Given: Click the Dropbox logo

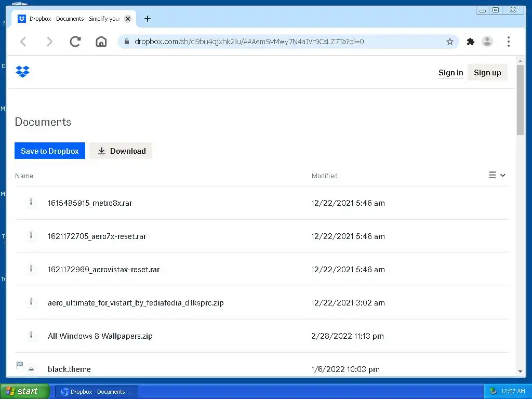Looking at the screenshot, I should [x=23, y=72].
